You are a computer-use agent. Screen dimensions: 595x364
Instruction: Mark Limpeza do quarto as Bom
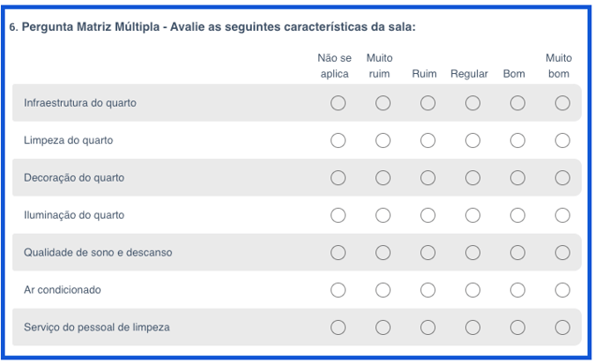click(517, 140)
